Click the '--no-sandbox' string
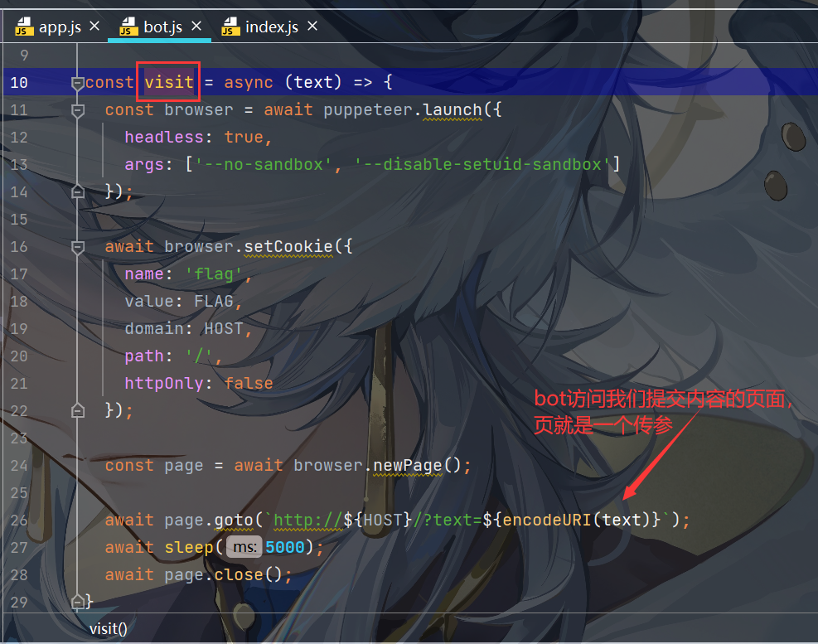The height and width of the screenshot is (644, 818). [x=264, y=164]
